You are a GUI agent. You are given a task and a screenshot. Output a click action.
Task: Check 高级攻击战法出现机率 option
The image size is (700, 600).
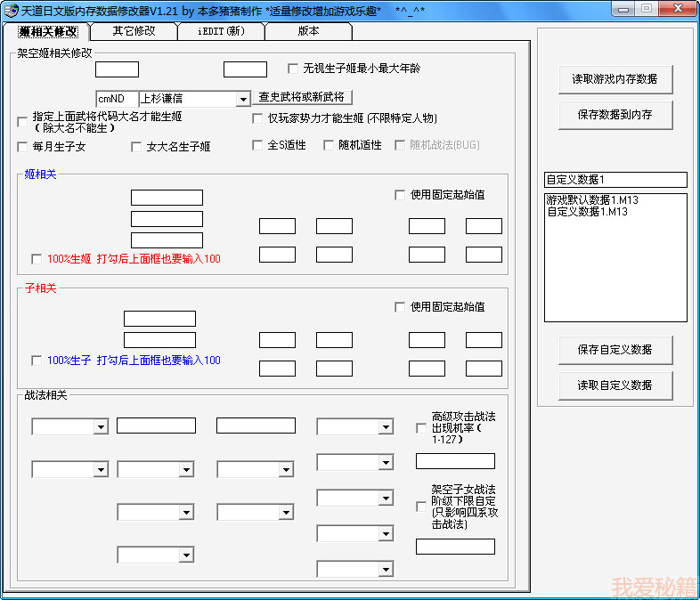point(421,428)
